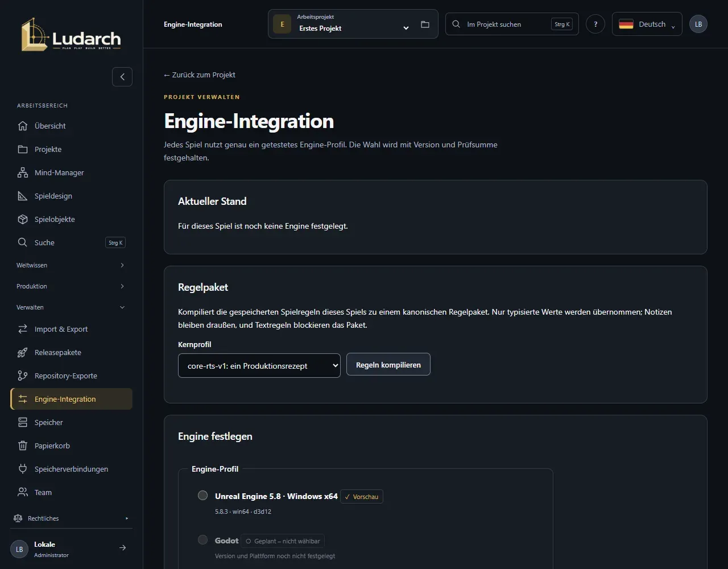The image size is (728, 569).
Task: Open the LB user avatar in the header
Action: click(x=698, y=24)
